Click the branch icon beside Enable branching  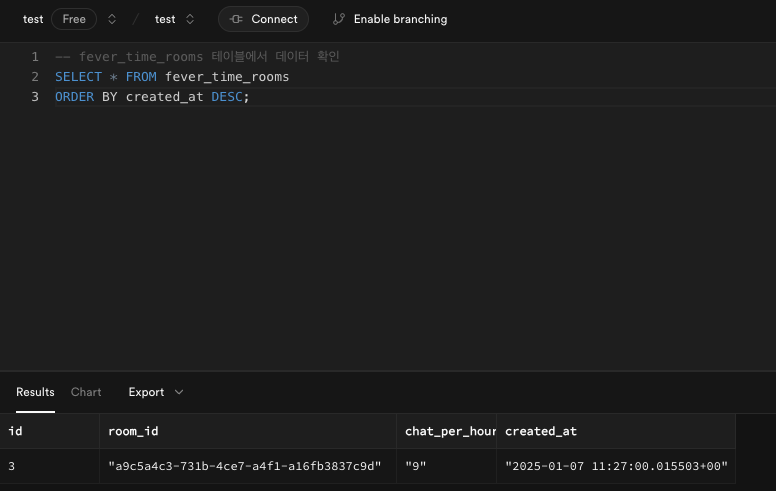(339, 19)
